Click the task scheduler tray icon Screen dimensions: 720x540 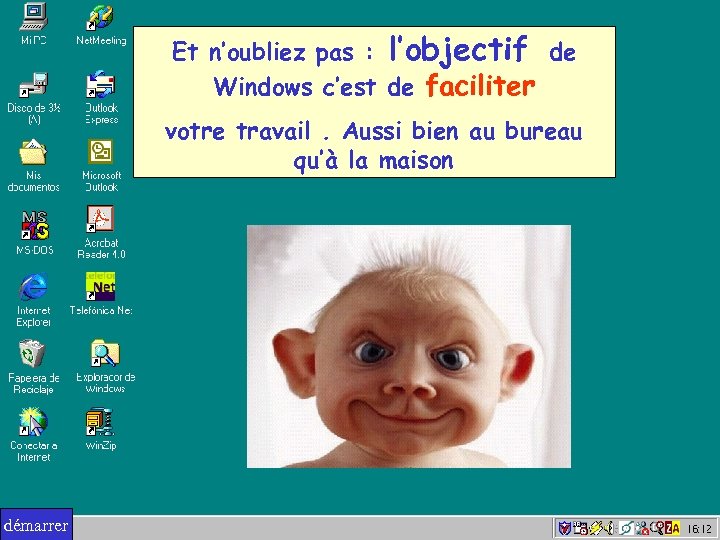[x=580, y=528]
